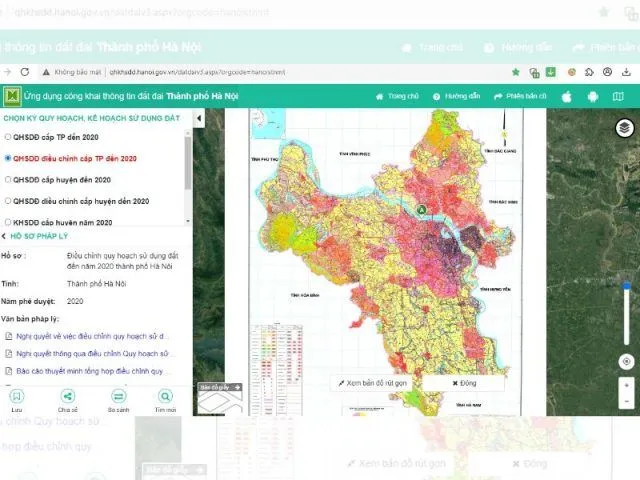Screen dimensions: 640x480
Task: Select QHSDĐ cấp huyện đến 2020 option
Action: pos(9,180)
